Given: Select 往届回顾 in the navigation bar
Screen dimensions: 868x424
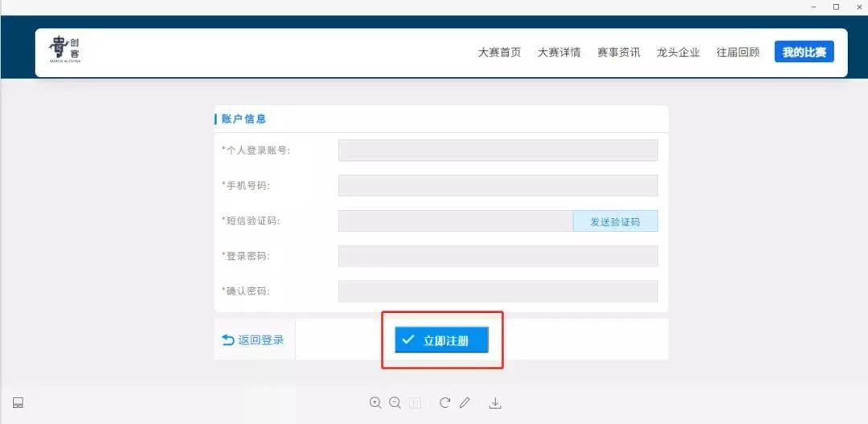Looking at the screenshot, I should click(738, 52).
